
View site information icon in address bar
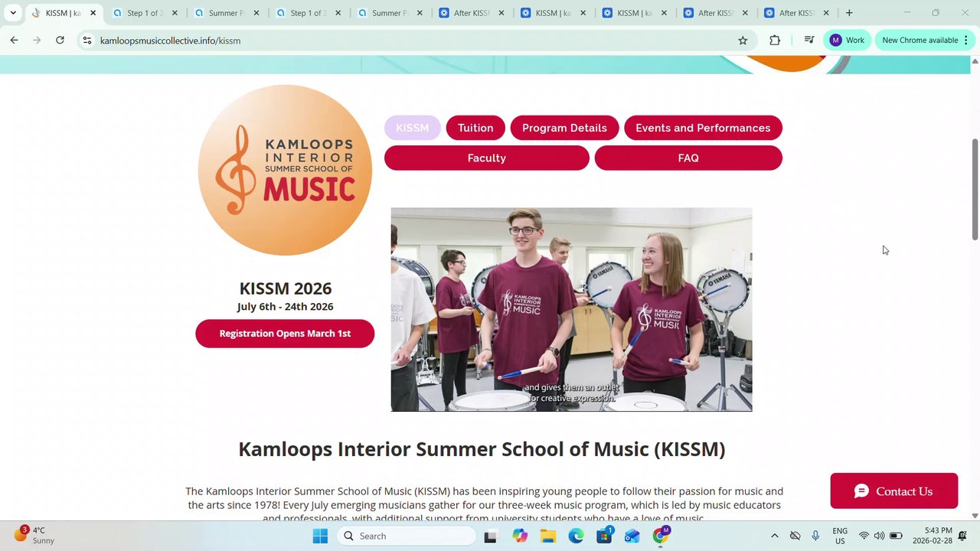click(87, 41)
